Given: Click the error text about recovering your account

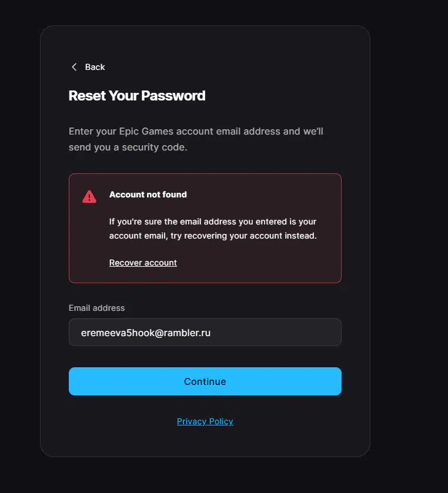Looking at the screenshot, I should coord(213,229).
